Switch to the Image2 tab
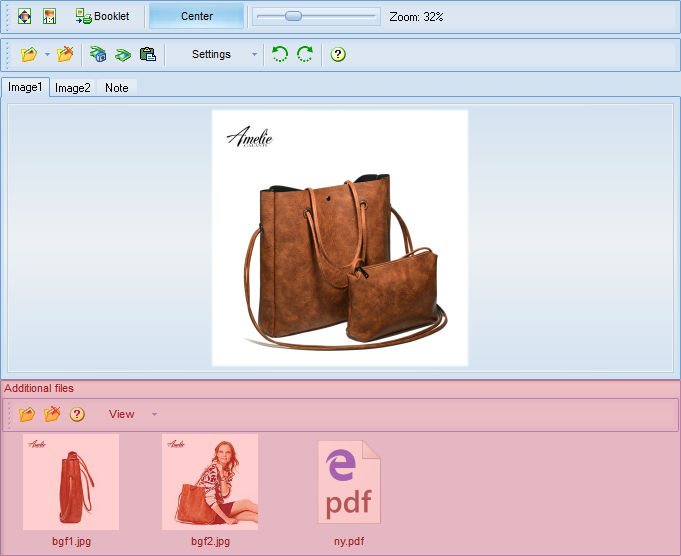The width and height of the screenshot is (681, 556). tap(73, 88)
